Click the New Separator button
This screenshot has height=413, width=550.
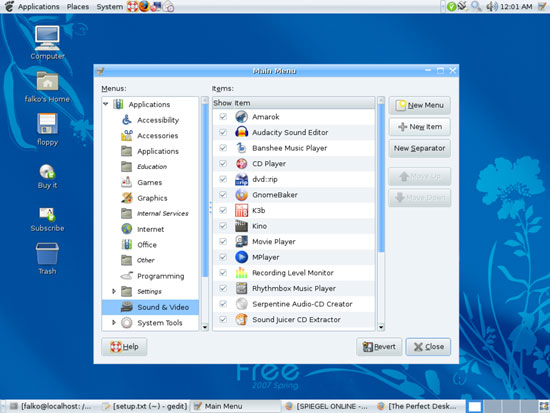point(420,148)
